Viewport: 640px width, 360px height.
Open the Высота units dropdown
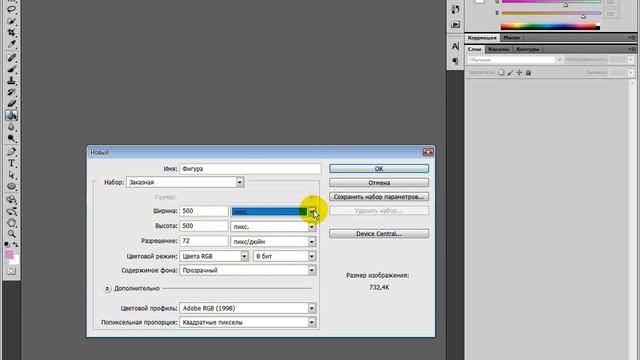(312, 227)
